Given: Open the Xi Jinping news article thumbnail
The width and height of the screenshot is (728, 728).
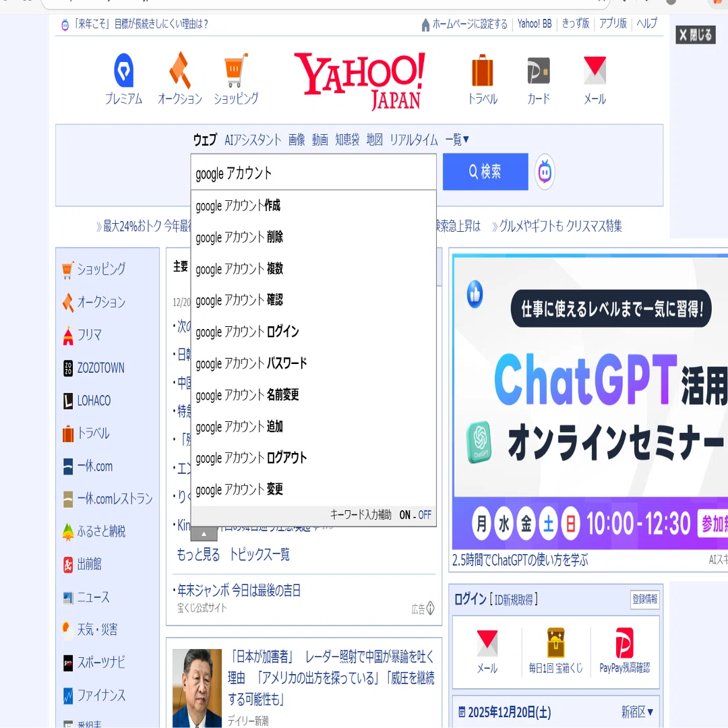Looking at the screenshot, I should [197, 688].
